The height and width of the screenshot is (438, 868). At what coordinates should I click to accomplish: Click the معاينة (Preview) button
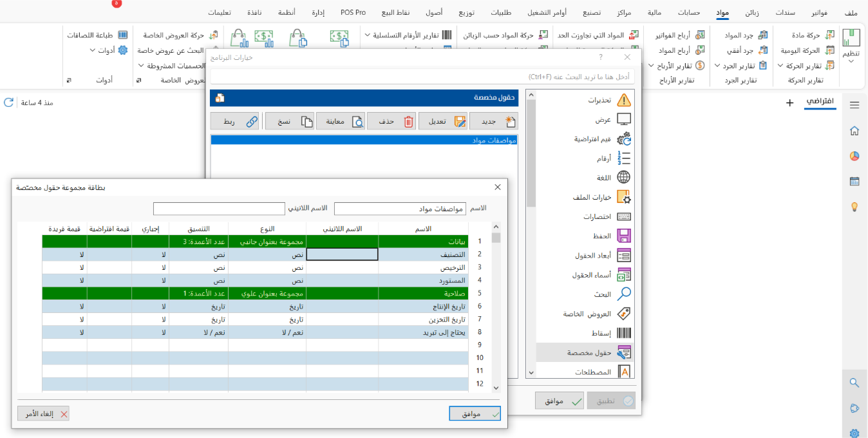click(340, 121)
